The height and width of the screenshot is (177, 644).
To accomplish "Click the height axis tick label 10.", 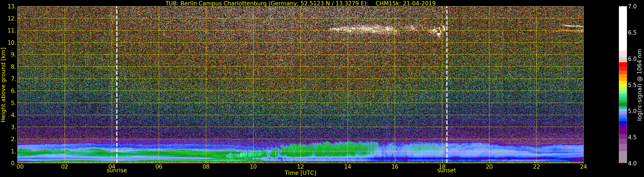I will point(12,43).
